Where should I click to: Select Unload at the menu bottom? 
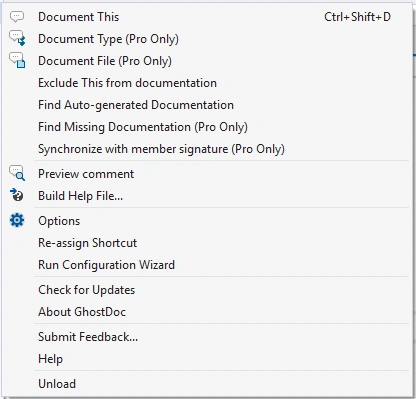(207, 384)
